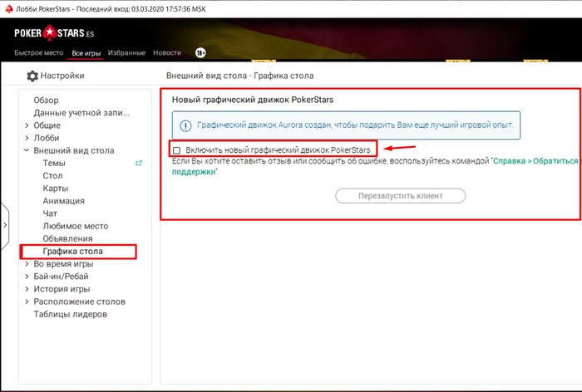Image resolution: width=582 pixels, height=392 pixels.
Task: Click the PokerStars.es logo
Action: pos(54,33)
